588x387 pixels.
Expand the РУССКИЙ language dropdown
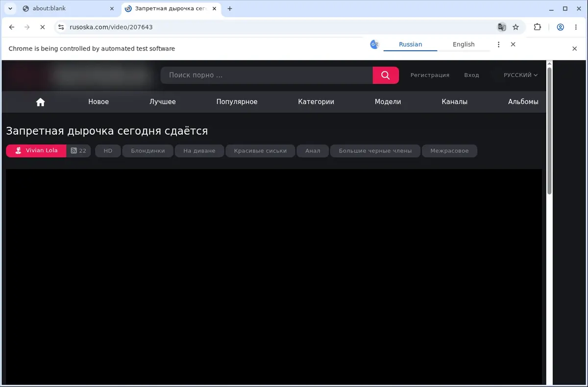tap(520, 75)
